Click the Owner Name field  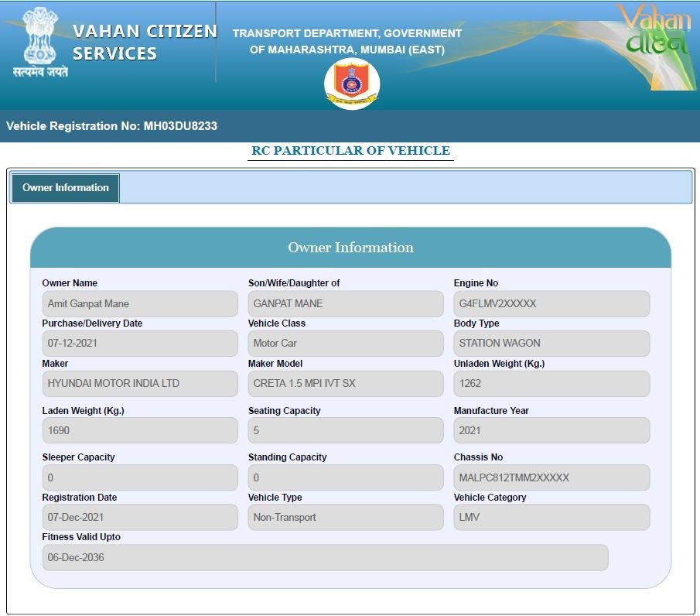(140, 304)
